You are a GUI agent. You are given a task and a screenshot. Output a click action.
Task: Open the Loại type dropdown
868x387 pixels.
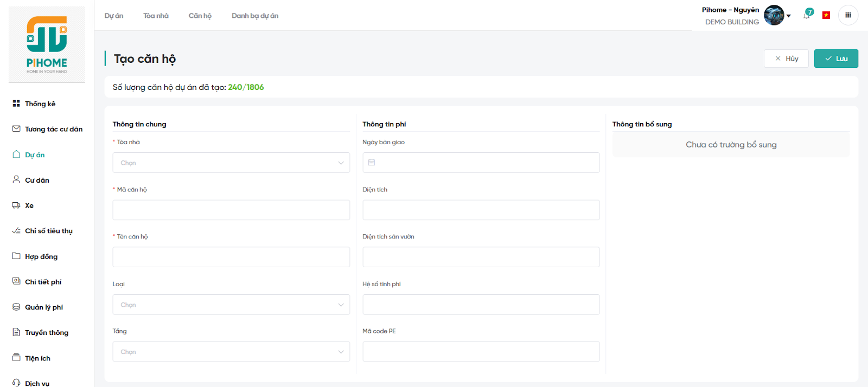coord(231,305)
